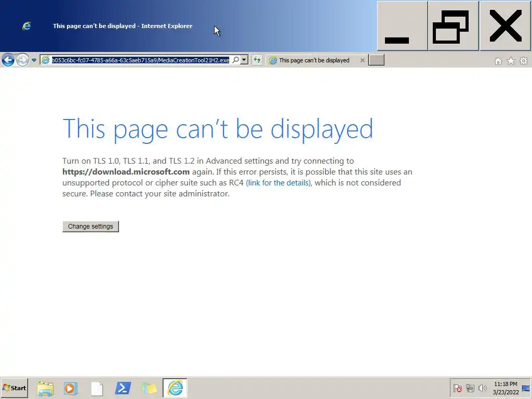Select the address bar URL field
This screenshot has width=532, height=399.
140,60
